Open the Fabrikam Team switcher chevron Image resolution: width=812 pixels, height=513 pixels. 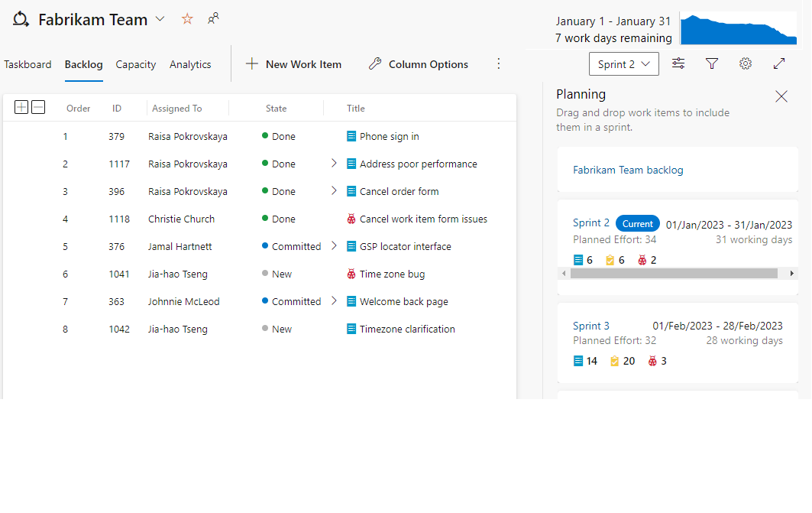click(159, 19)
